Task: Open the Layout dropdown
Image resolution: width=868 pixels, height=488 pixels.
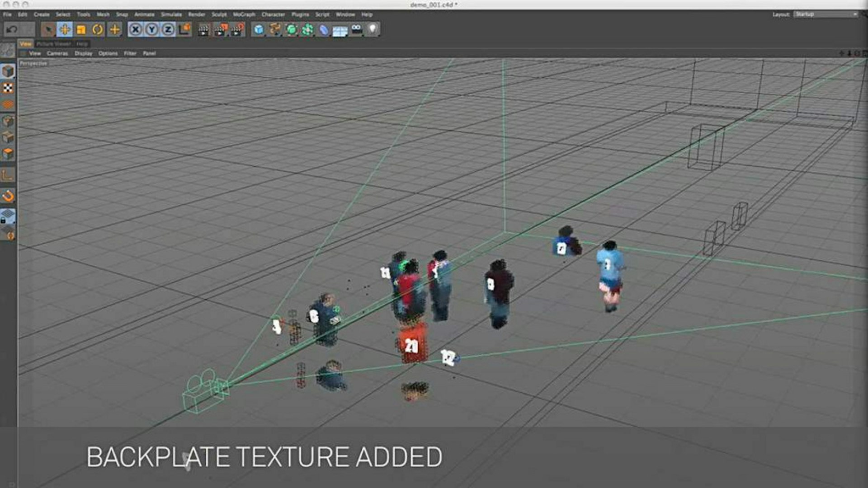Action: pyautogui.click(x=826, y=14)
